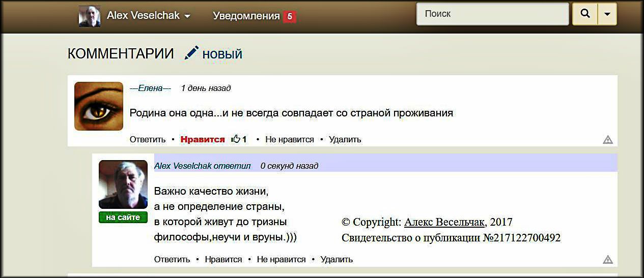Click Удалить under Alex Veselchak's reply
Screen dimensions: 644x278
337,259
